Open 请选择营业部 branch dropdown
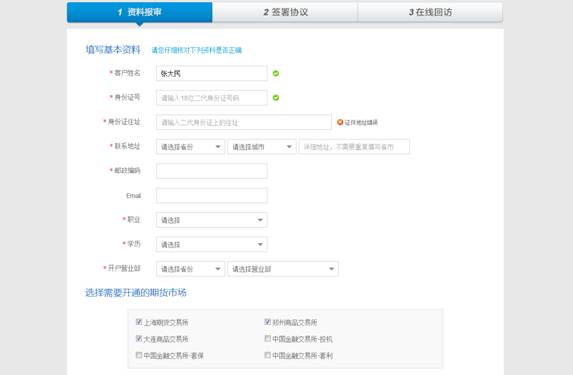This screenshot has height=375, width=573. coord(283,269)
